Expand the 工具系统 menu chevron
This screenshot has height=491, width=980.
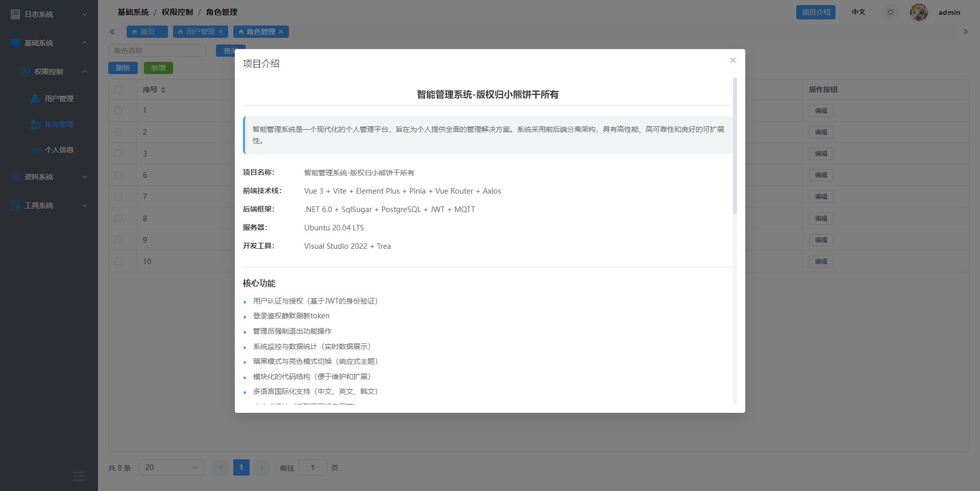(x=85, y=205)
